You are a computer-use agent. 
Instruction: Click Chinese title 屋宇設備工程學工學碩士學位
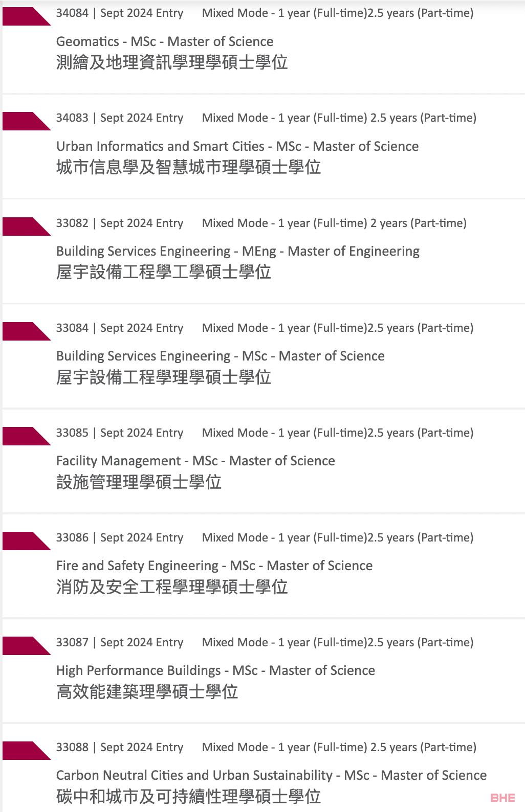(x=164, y=272)
